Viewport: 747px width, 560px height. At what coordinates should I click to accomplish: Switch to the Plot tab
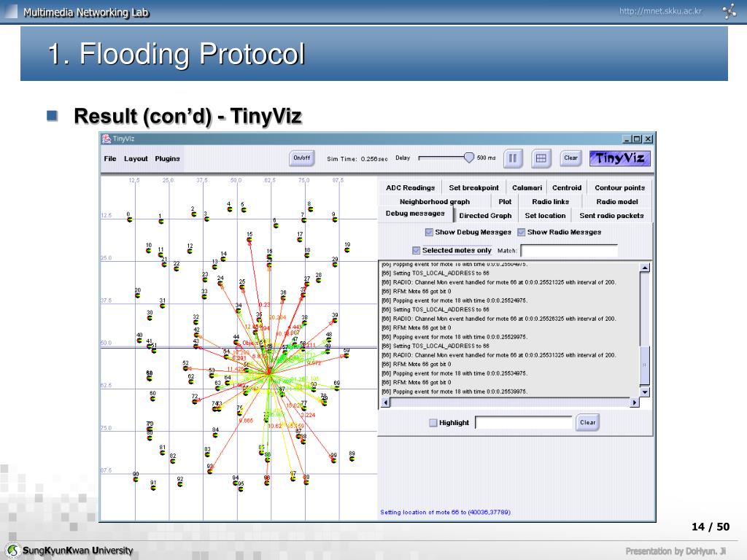[x=505, y=201]
